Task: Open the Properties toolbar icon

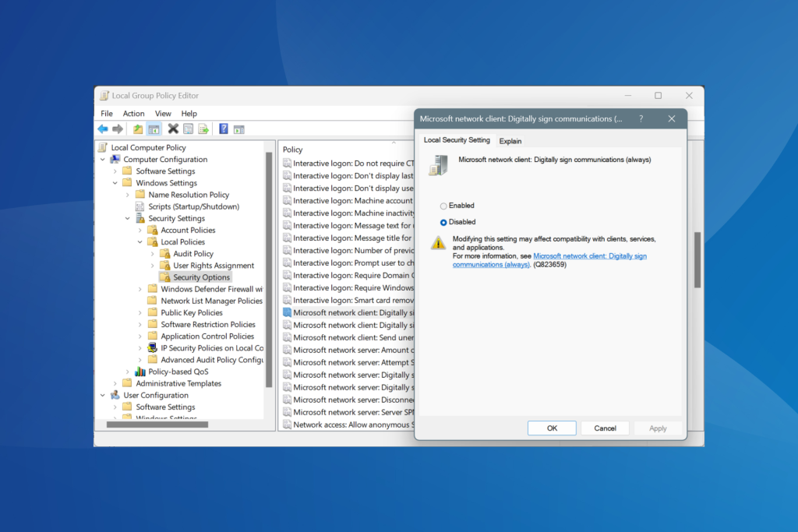Action: point(187,129)
